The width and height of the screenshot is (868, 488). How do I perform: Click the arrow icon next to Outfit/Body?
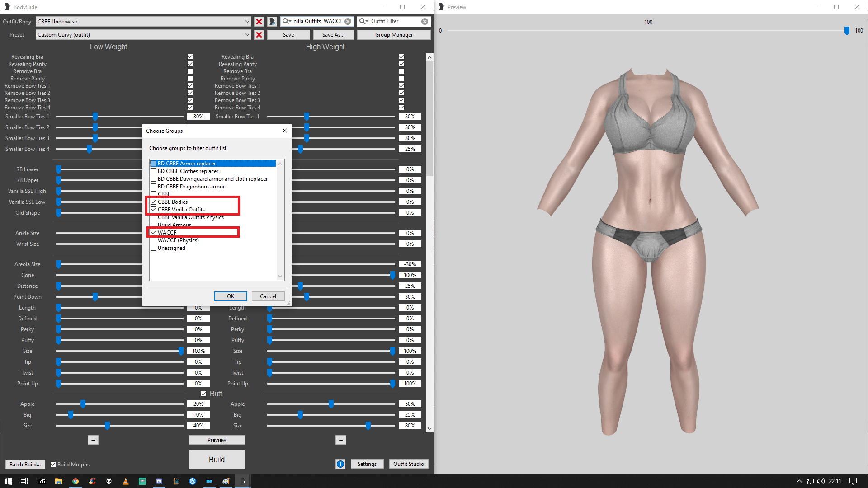pyautogui.click(x=272, y=21)
